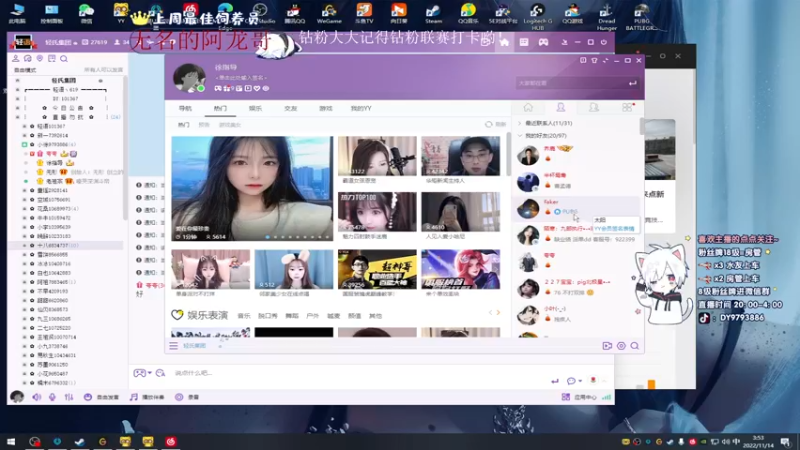
Task: Open the calendar schedule icon in the channel toolbar
Action: (x=52, y=59)
